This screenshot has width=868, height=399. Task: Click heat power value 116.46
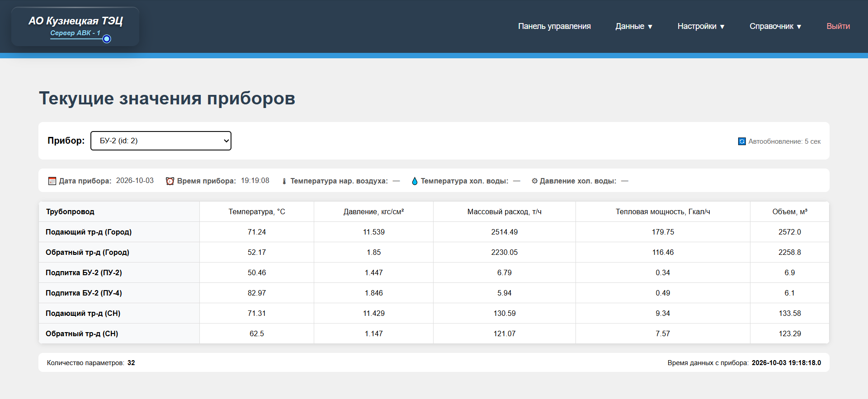663,252
